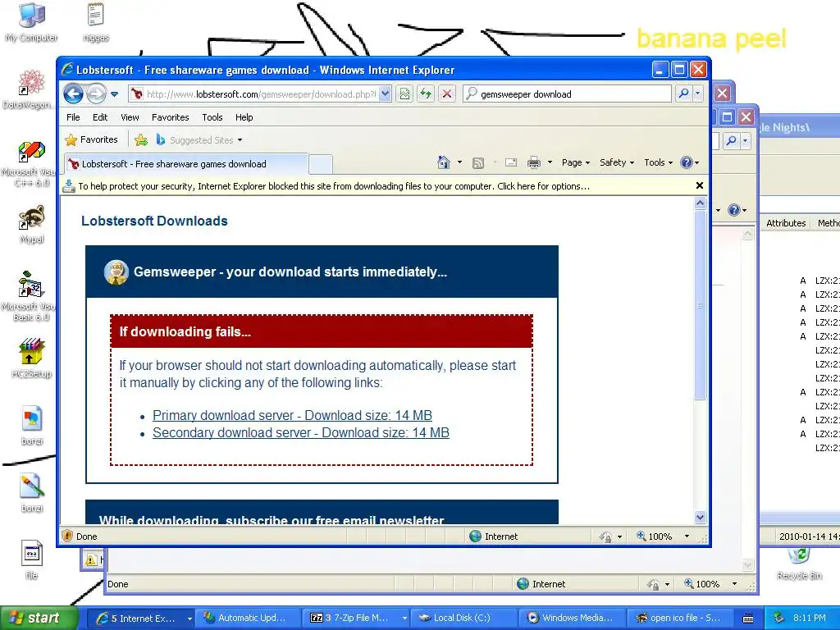
Task: Run search with the magnifier button
Action: coord(683,94)
